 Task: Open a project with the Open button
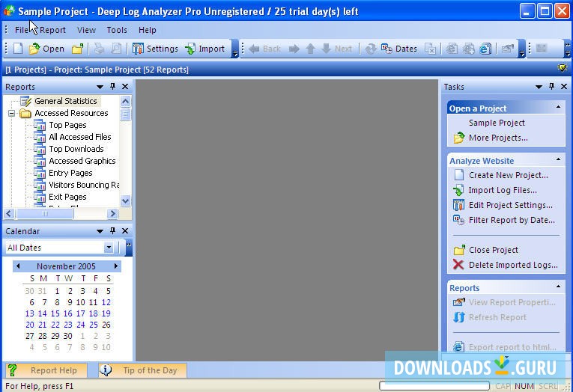tap(46, 49)
